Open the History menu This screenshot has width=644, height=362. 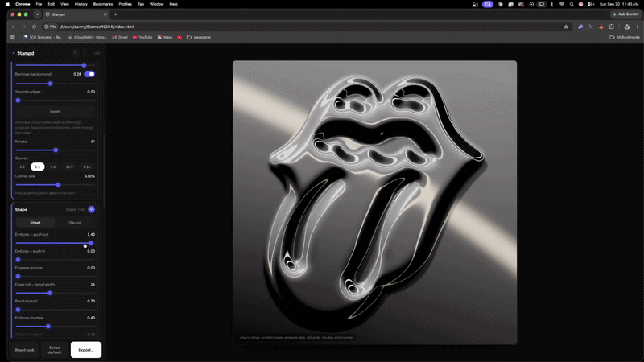[81, 4]
